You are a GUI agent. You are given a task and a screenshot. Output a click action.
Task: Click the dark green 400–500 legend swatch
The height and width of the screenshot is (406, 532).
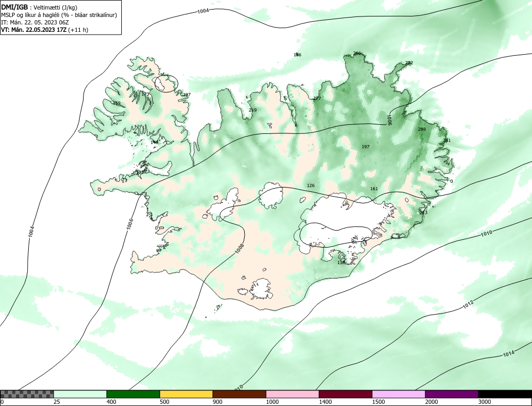pos(134,394)
